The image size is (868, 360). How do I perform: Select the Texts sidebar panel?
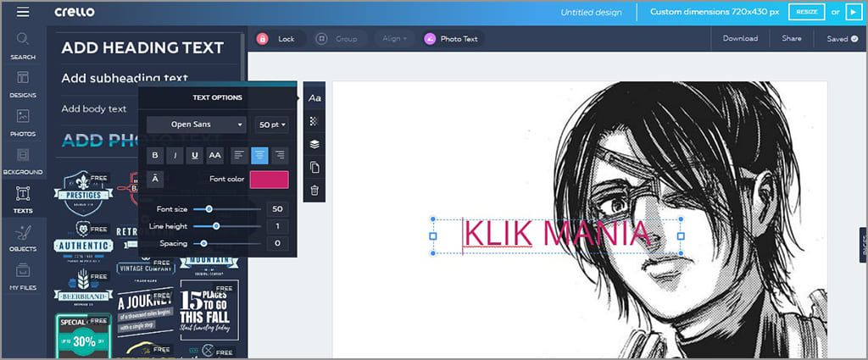pos(23,200)
